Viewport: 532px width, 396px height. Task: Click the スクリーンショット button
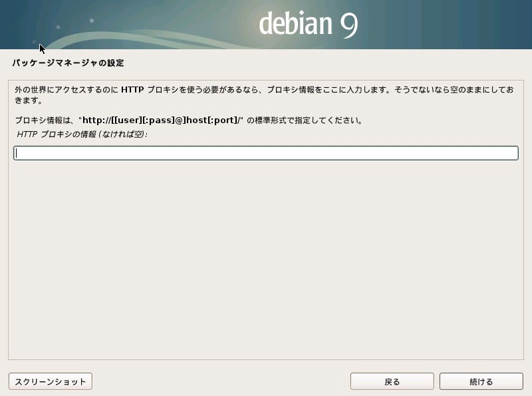pos(51,381)
